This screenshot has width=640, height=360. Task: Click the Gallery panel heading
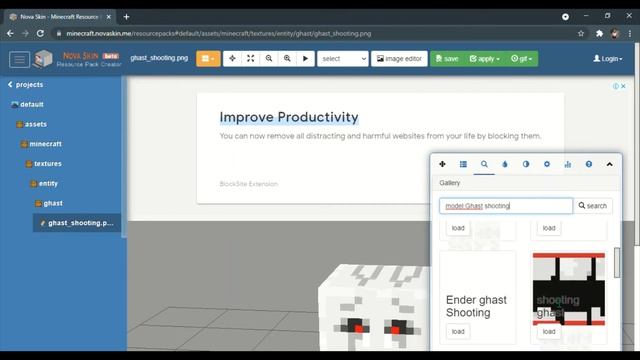(450, 183)
